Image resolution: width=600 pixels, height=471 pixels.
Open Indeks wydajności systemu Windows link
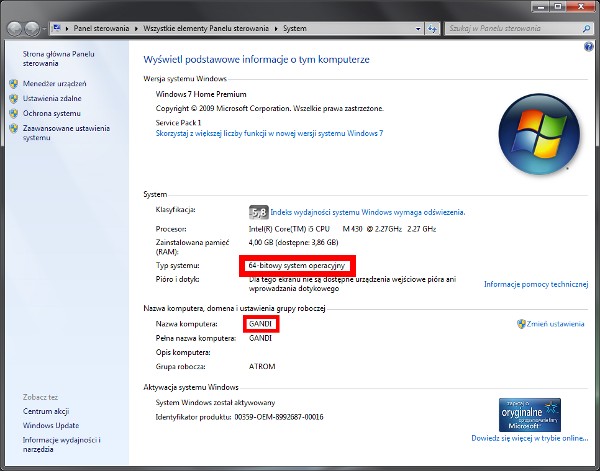368,212
